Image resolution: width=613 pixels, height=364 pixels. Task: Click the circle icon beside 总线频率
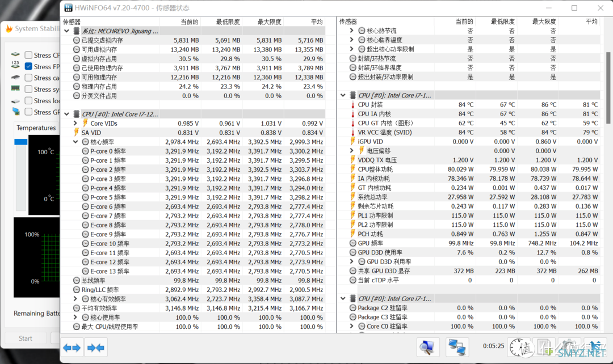(77, 281)
